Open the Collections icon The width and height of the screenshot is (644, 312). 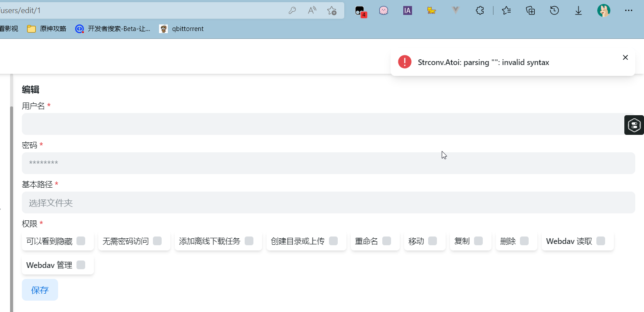530,10
